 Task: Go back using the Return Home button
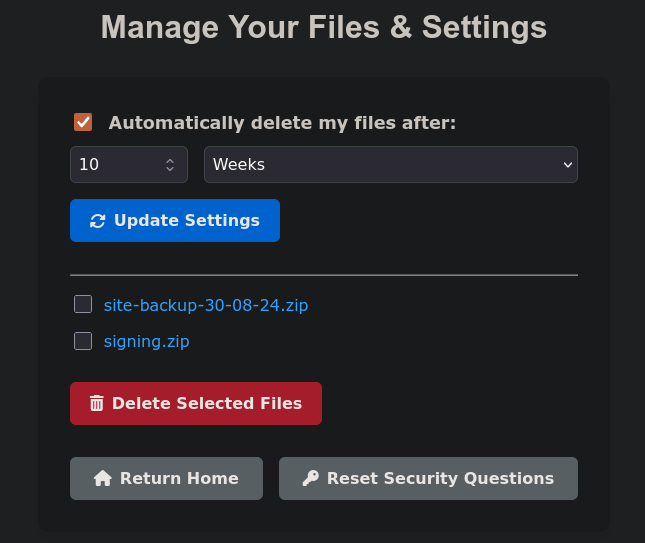166,478
